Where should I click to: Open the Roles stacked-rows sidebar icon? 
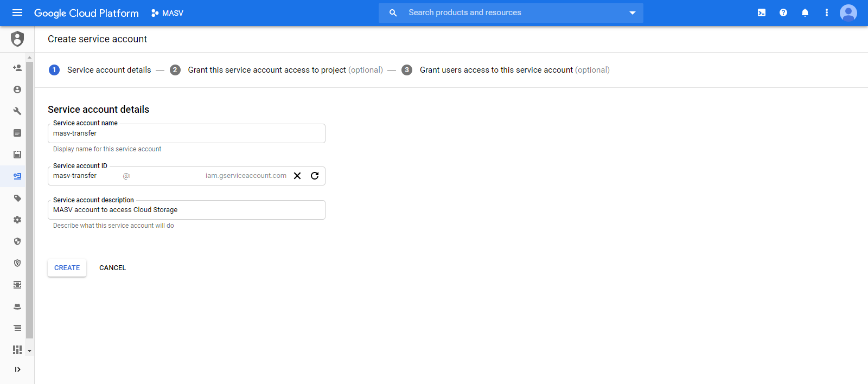(x=17, y=285)
